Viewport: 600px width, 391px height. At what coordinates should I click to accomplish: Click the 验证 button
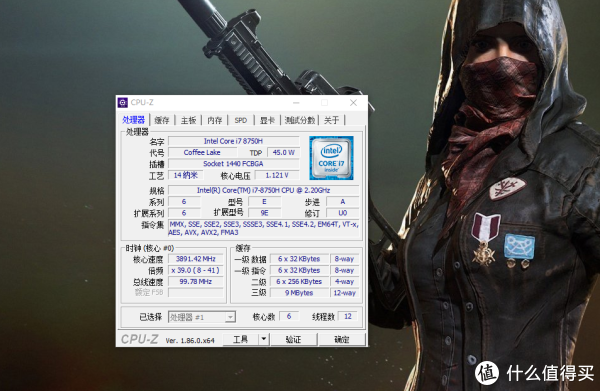tap(293, 339)
